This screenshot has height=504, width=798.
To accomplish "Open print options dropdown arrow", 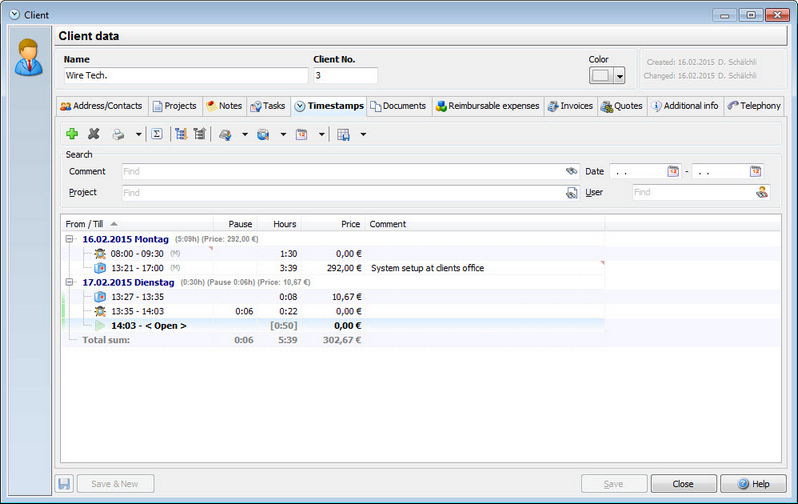I will (138, 134).
